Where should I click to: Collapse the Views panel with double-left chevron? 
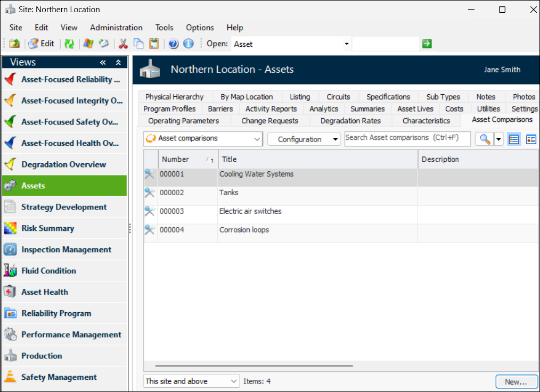pos(103,62)
